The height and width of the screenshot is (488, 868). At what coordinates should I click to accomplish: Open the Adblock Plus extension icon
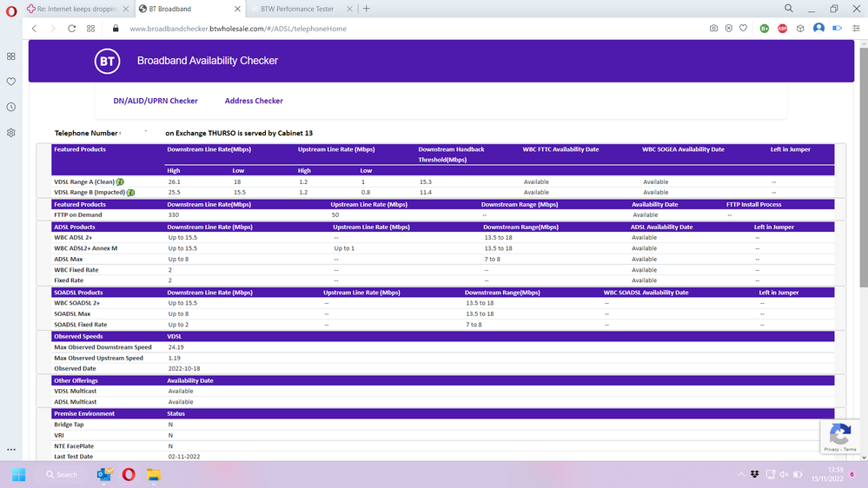[x=782, y=28]
